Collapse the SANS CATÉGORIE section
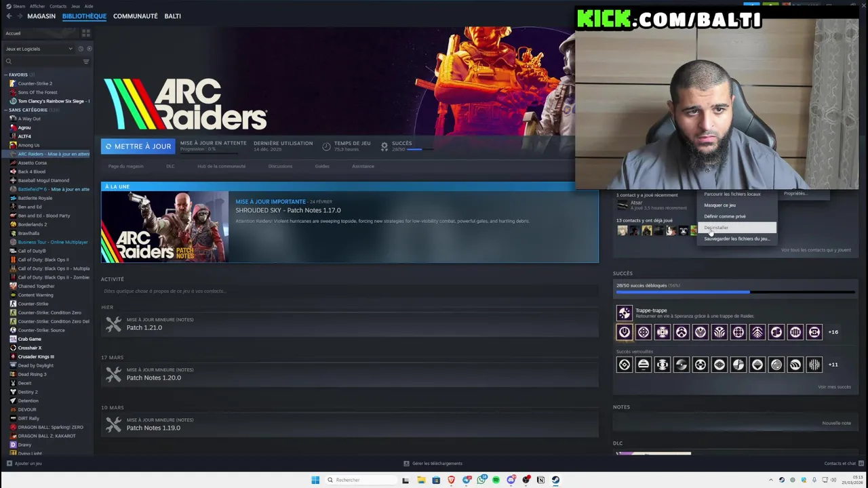This screenshot has width=868, height=488. click(x=5, y=110)
